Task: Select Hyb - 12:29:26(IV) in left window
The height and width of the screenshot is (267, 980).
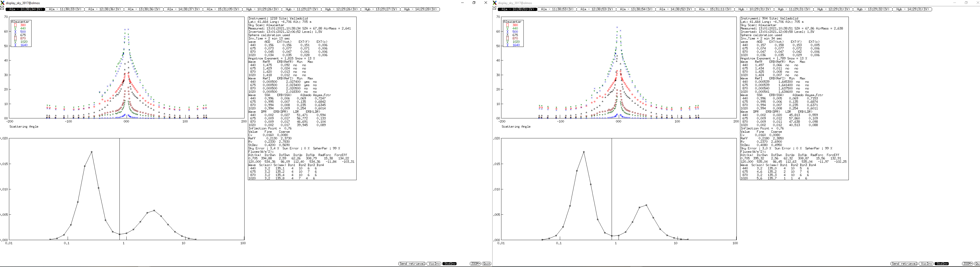Action: [342, 9]
